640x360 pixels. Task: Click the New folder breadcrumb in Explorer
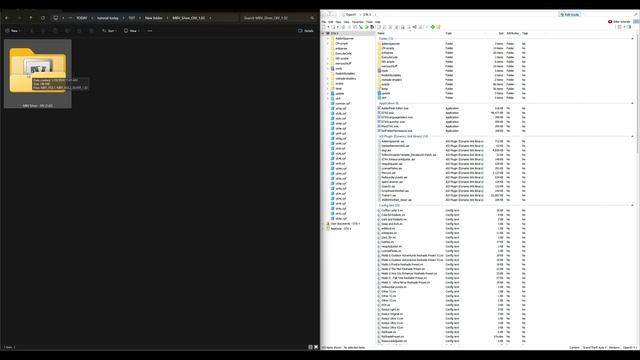[153, 18]
